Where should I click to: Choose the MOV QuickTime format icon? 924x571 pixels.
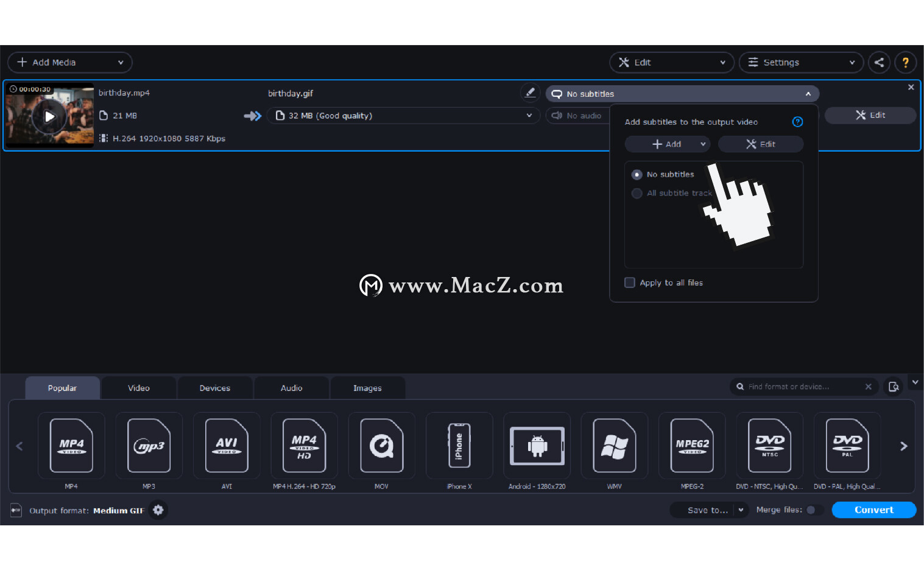381,446
